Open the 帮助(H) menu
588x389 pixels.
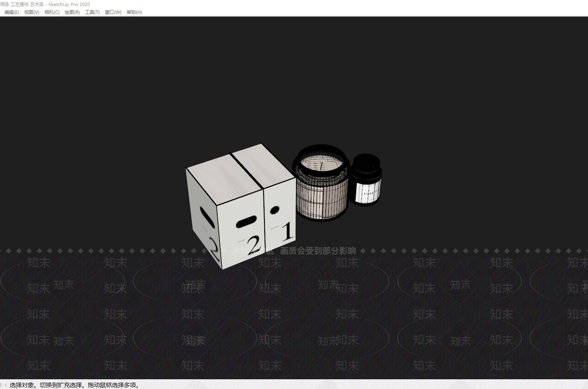tap(135, 12)
